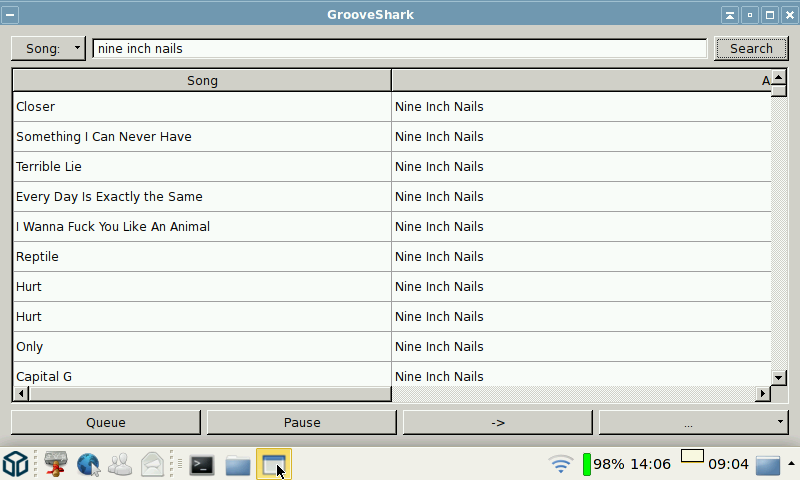Open the Song search type dropdown
This screenshot has height=480, width=800.
[49, 48]
